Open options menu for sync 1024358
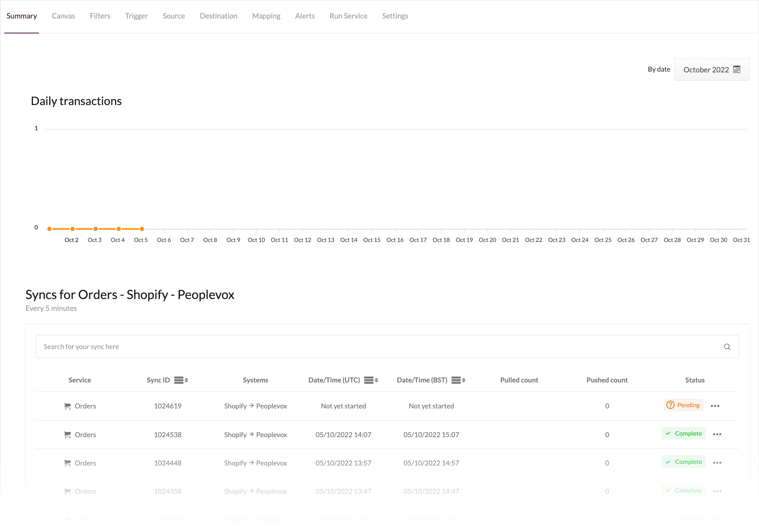 (717, 491)
